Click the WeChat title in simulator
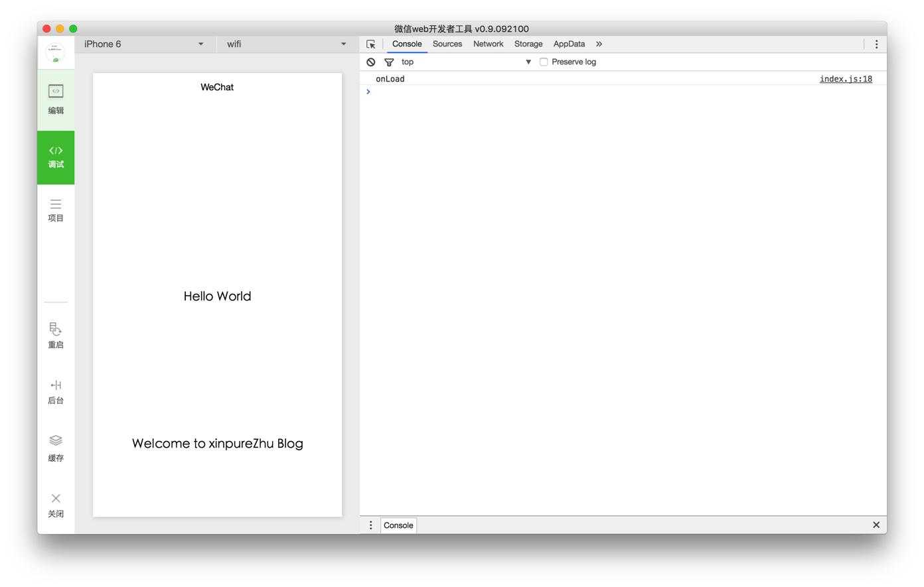The width and height of the screenshot is (924, 587). coord(217,87)
